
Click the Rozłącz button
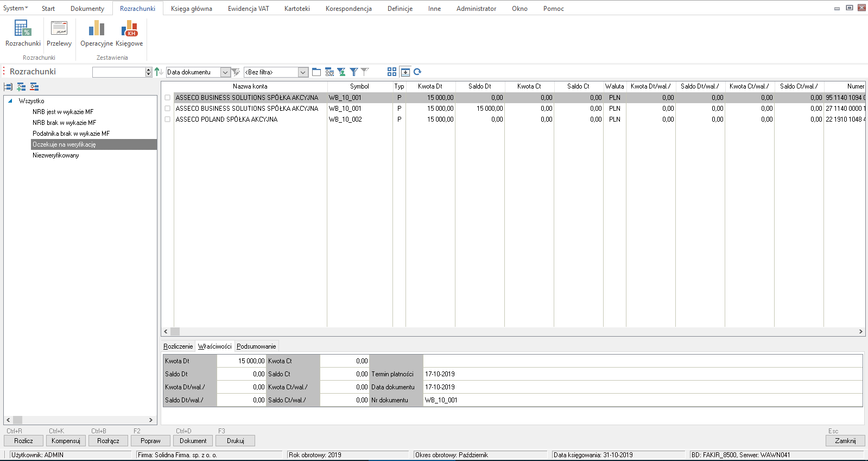108,441
